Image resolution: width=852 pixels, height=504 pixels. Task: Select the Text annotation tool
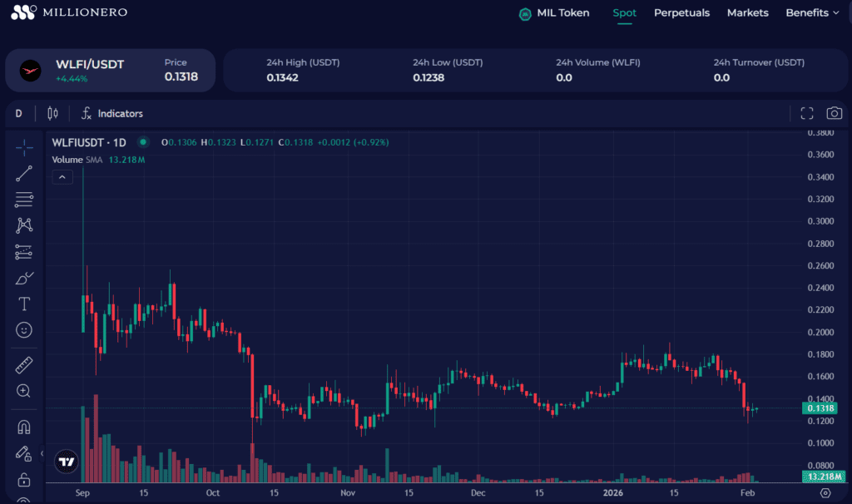[x=24, y=304]
